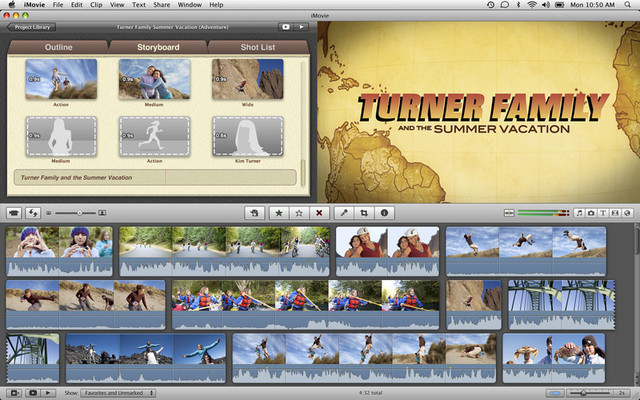Screen dimensions: 640x400
Task: Open the inspector info button
Action: 384,213
